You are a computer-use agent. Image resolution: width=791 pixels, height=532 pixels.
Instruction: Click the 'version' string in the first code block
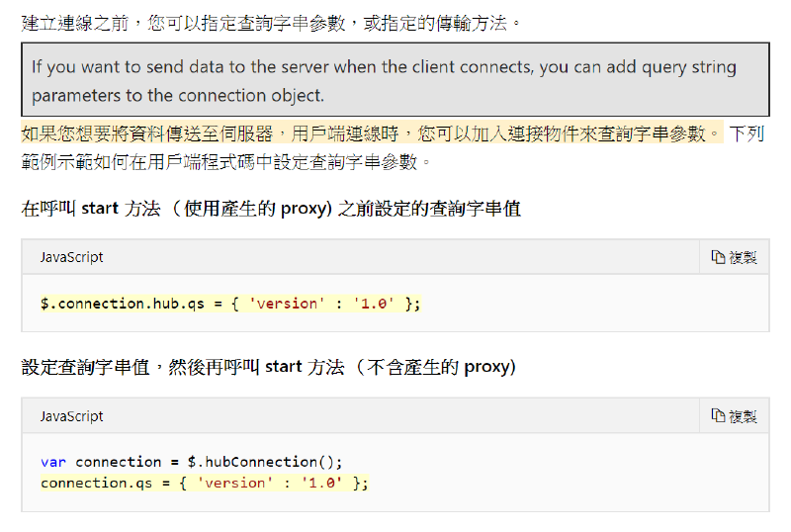(286, 304)
